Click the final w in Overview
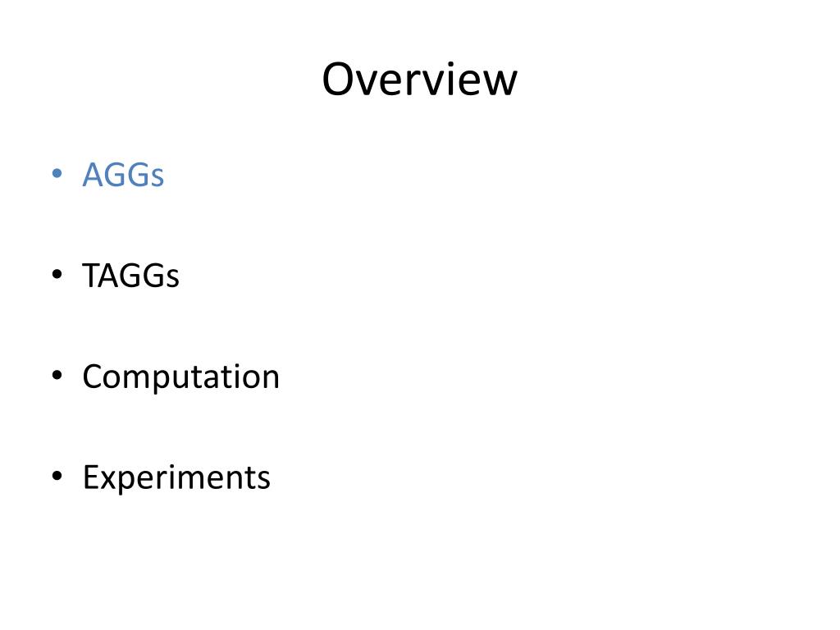 498,83
